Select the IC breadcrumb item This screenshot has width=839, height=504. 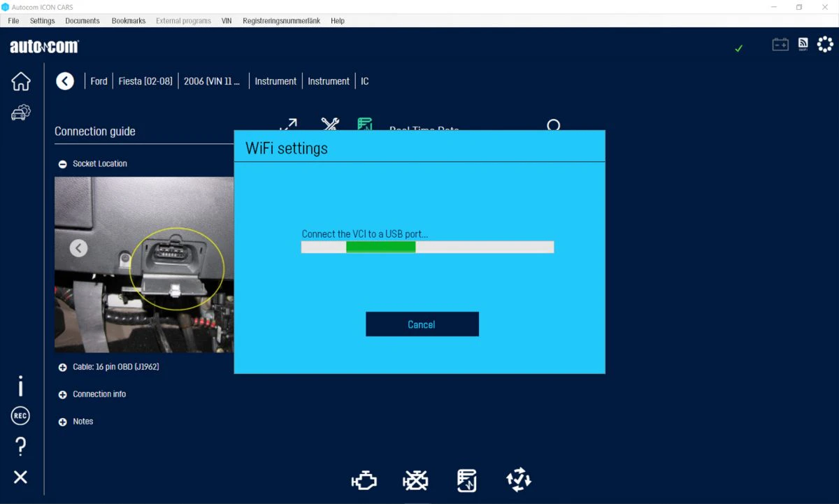click(x=365, y=81)
